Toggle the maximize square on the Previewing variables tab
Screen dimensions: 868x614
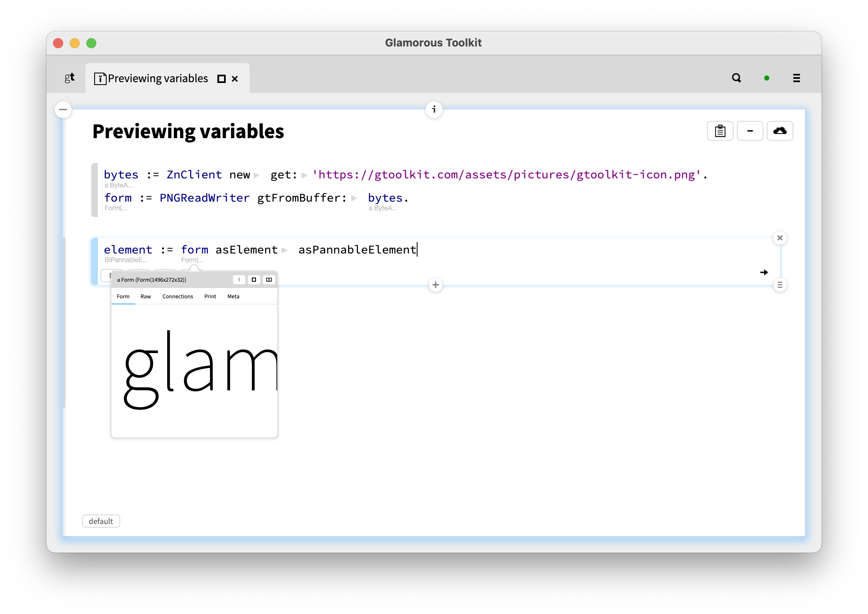[x=221, y=78]
